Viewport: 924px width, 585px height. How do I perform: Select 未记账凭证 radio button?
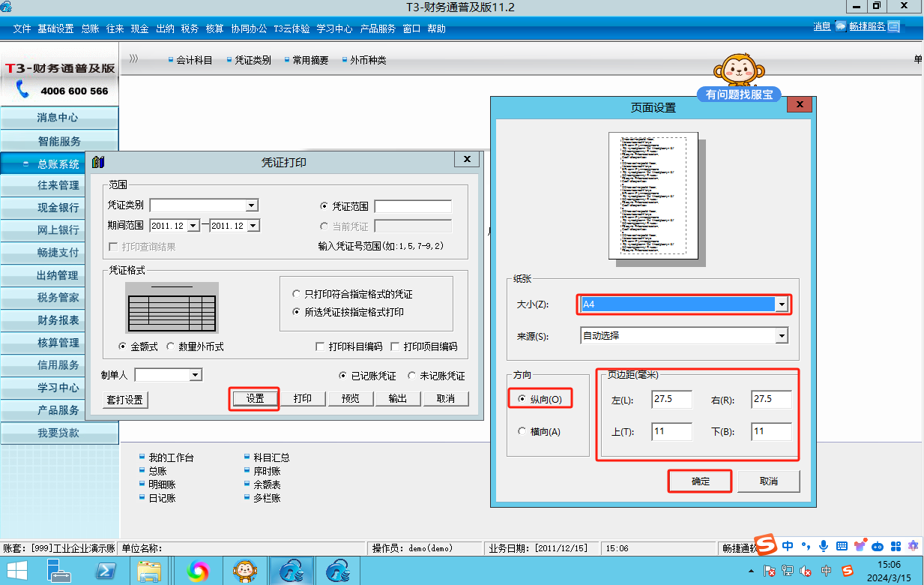pyautogui.click(x=412, y=376)
